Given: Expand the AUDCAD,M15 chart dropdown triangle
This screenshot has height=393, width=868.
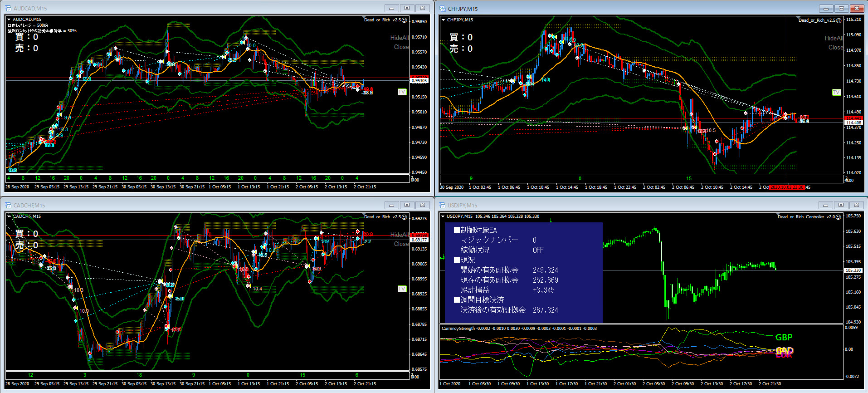Looking at the screenshot, I should coord(9,20).
